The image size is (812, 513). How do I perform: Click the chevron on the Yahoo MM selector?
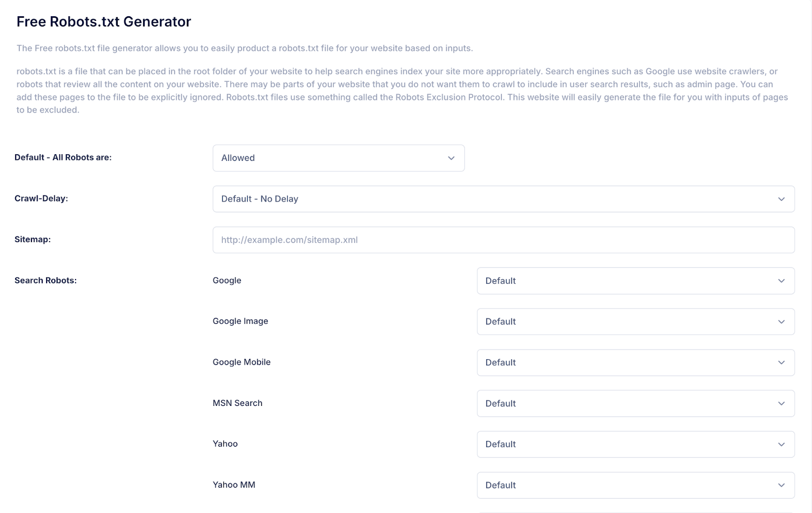[x=782, y=485]
